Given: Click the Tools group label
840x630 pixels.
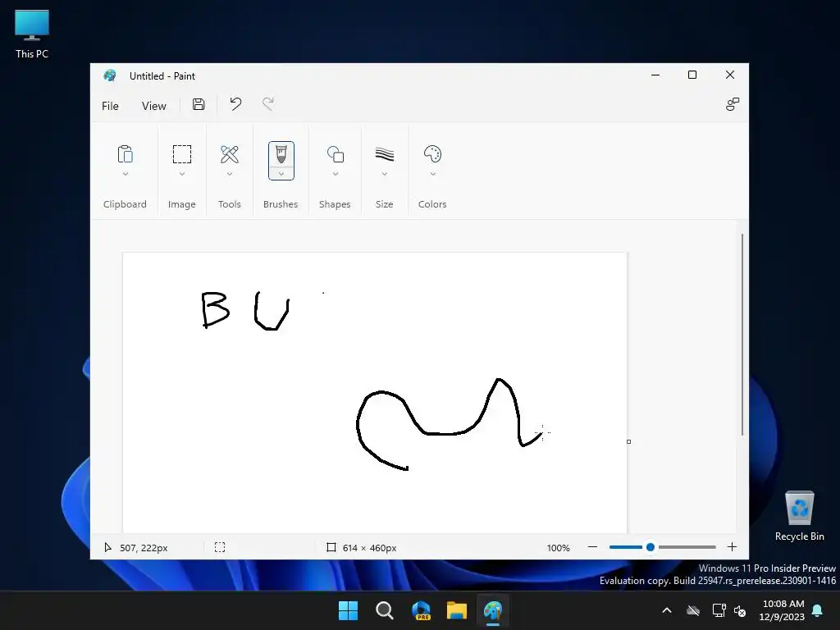Looking at the screenshot, I should tap(230, 204).
